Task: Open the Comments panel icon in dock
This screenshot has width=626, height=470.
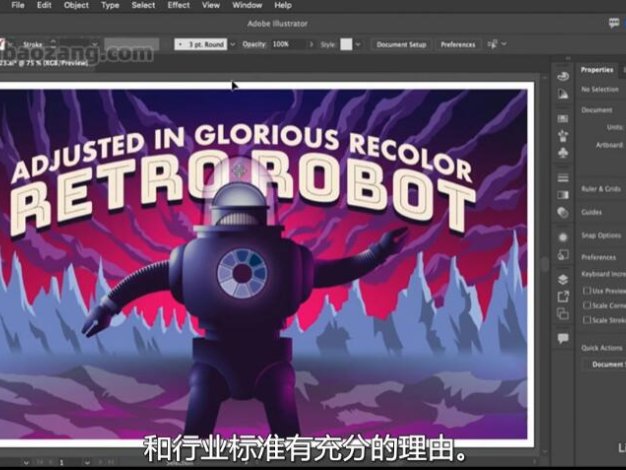Action: coord(563,339)
